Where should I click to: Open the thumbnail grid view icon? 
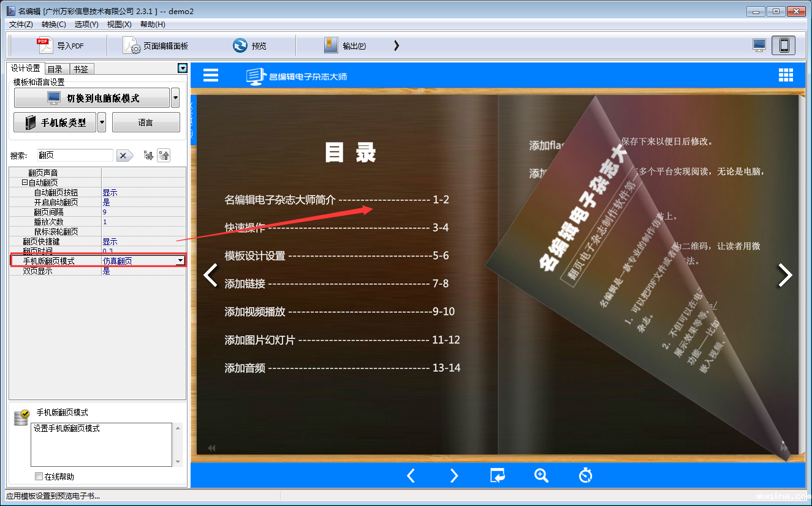point(786,75)
